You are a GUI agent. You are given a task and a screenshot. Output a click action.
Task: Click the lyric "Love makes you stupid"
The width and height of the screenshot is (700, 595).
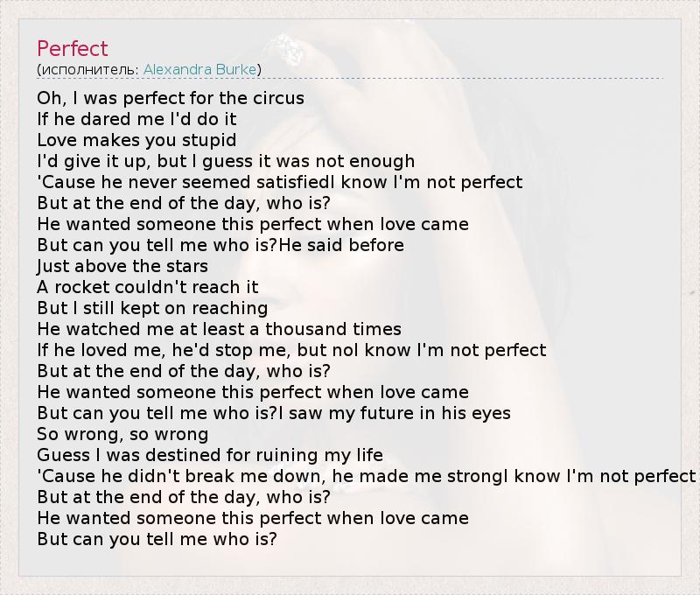coord(136,140)
